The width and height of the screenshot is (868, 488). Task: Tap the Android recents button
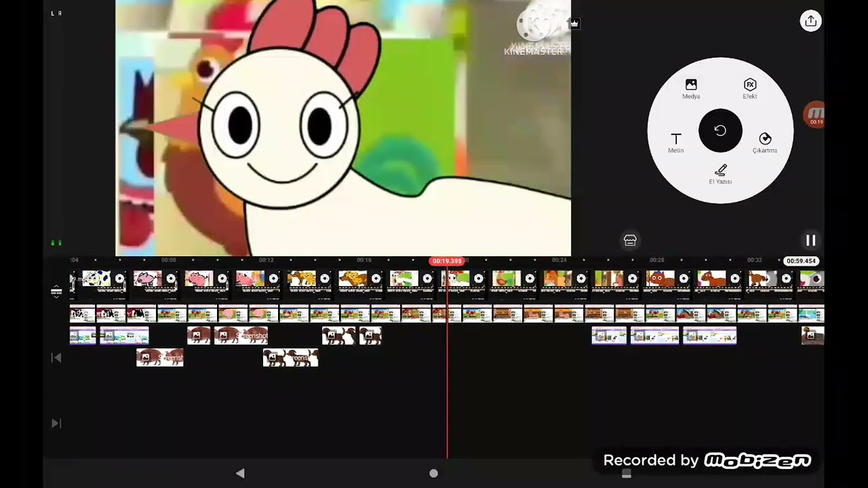pyautogui.click(x=627, y=474)
